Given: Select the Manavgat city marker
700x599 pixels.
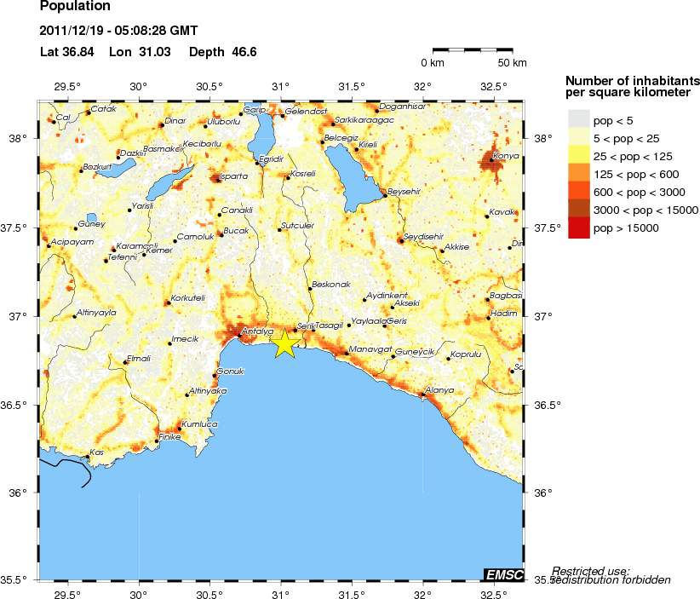Looking at the screenshot, I should [x=346, y=353].
